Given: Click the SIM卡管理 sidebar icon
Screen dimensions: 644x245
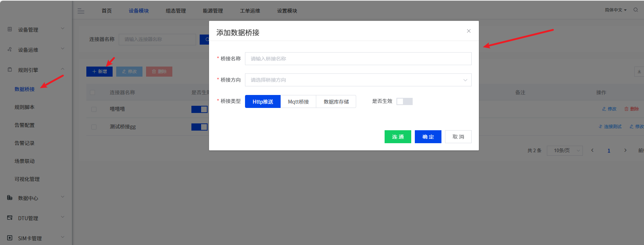Looking at the screenshot, I should point(10,238).
